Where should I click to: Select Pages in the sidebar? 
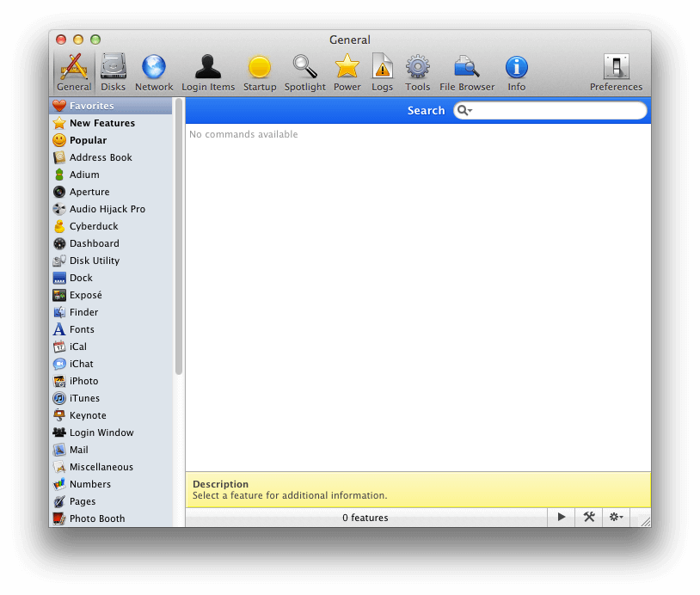[110, 500]
